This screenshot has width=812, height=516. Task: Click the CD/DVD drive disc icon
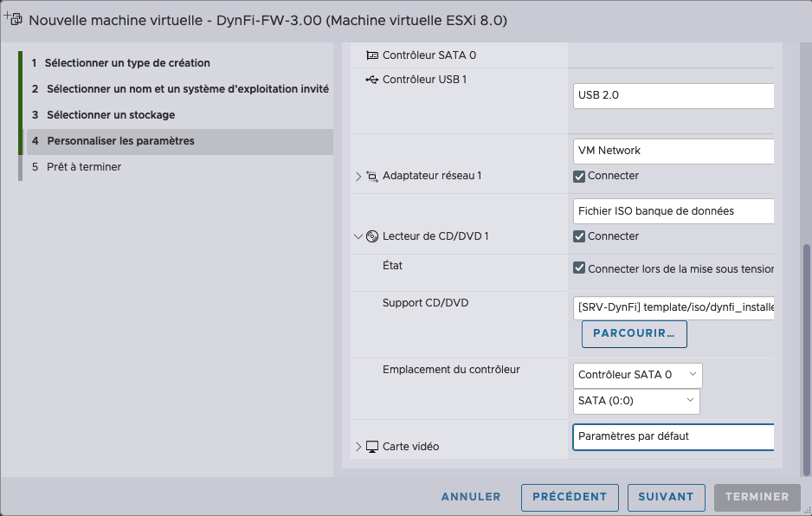pos(372,236)
